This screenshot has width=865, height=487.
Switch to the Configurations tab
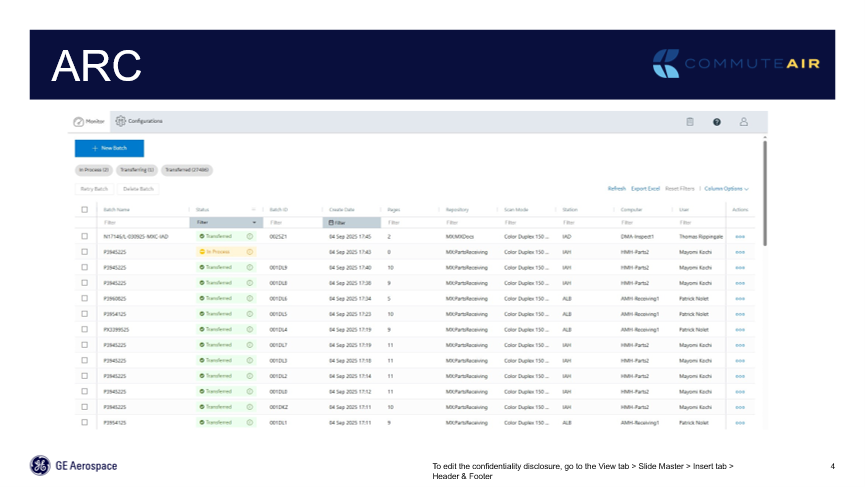coord(139,121)
